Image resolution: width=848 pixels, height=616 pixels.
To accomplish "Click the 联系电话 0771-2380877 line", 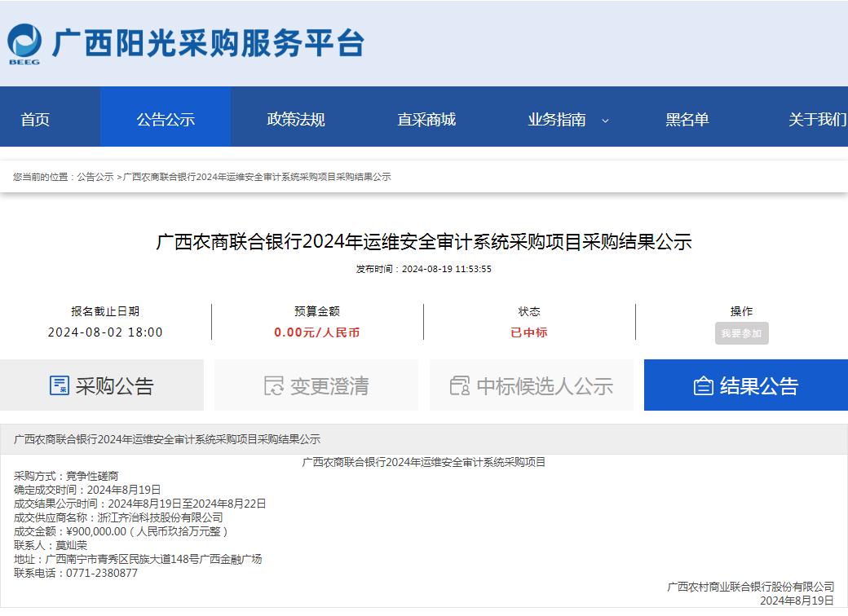I will 76,573.
